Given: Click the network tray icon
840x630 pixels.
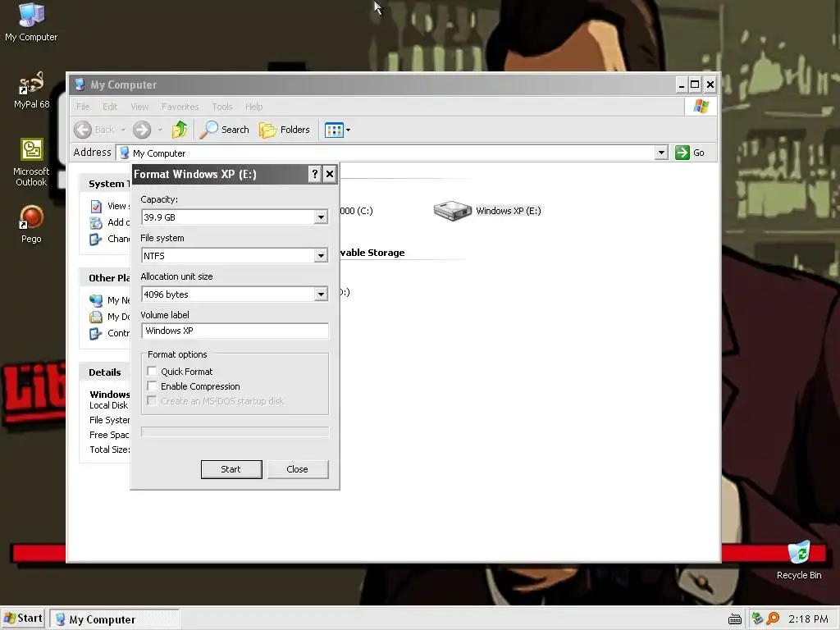Looking at the screenshot, I should [x=757, y=619].
